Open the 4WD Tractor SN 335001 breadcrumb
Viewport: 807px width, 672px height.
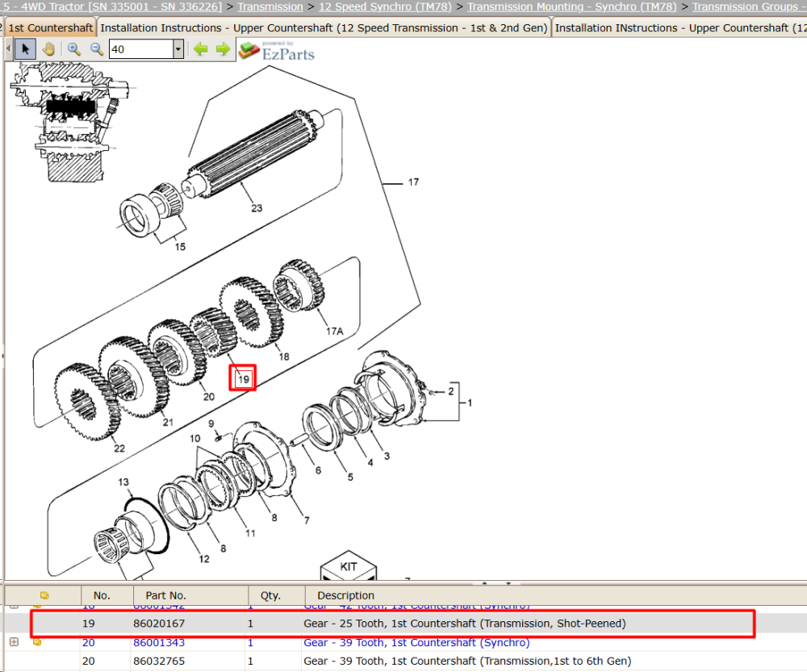111,6
